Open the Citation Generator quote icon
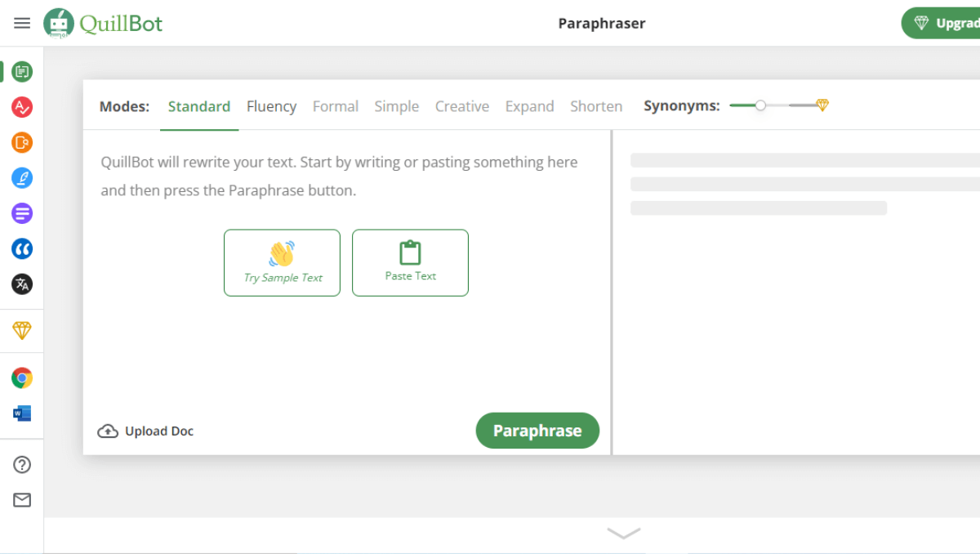 (22, 248)
